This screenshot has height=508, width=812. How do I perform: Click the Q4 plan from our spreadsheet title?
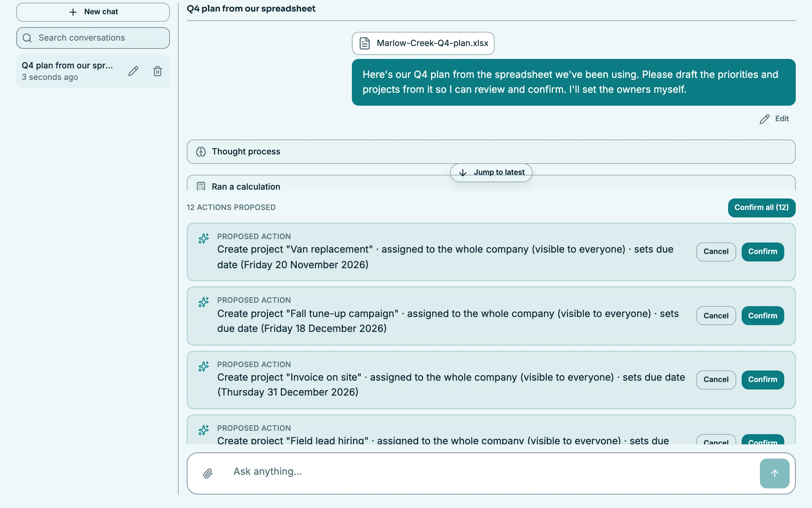click(x=251, y=9)
